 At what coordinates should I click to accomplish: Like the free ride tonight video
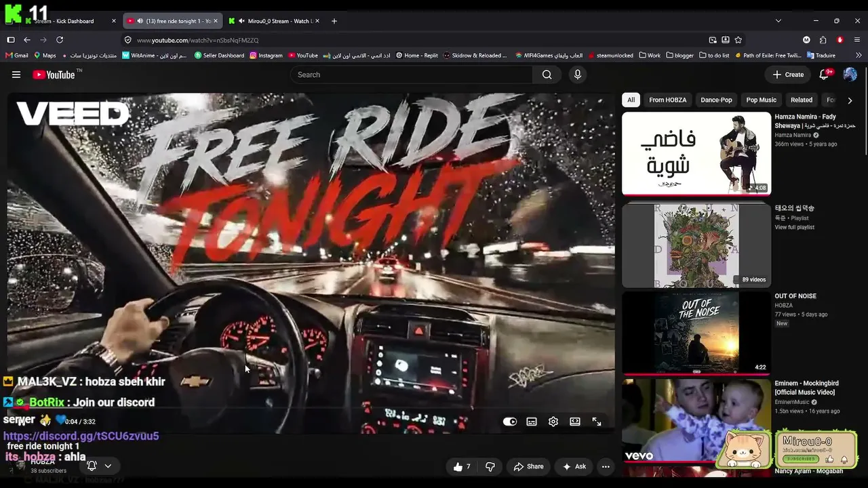click(462, 466)
